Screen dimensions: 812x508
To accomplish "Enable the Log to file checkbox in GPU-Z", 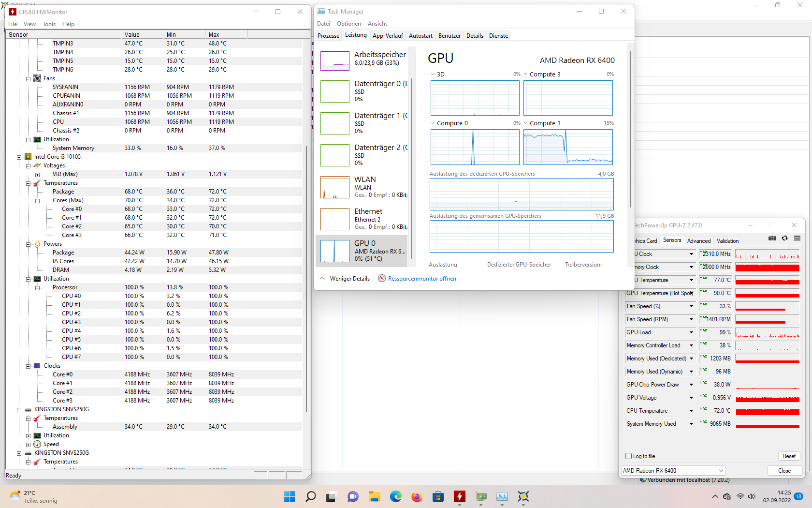I will (629, 456).
